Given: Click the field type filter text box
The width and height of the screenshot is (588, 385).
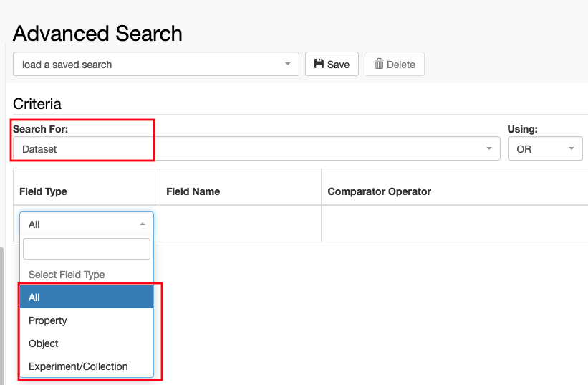Looking at the screenshot, I should point(87,249).
